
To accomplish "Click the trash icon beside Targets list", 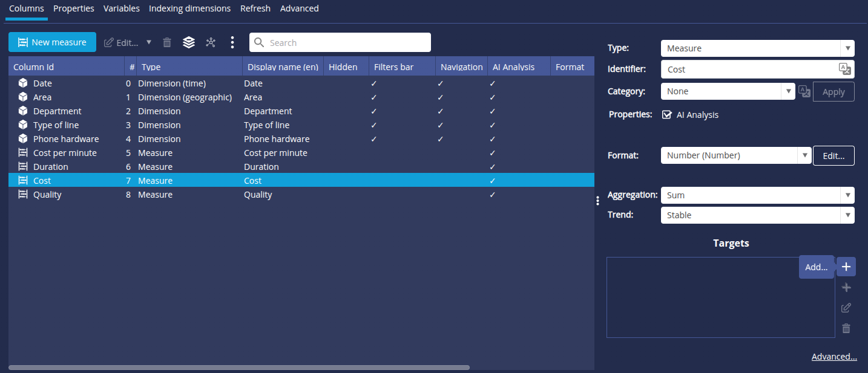I will 846,328.
